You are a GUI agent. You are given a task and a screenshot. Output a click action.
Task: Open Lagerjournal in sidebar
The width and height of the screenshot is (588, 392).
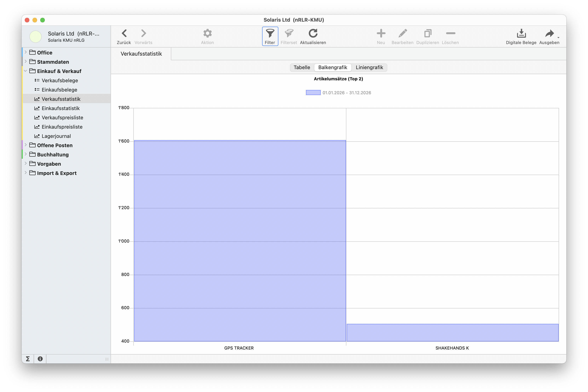(x=56, y=136)
